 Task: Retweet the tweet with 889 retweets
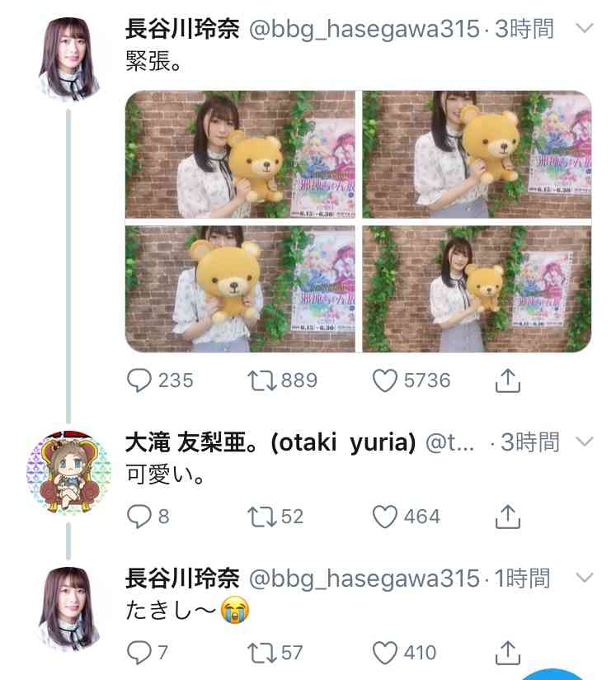[261, 380]
